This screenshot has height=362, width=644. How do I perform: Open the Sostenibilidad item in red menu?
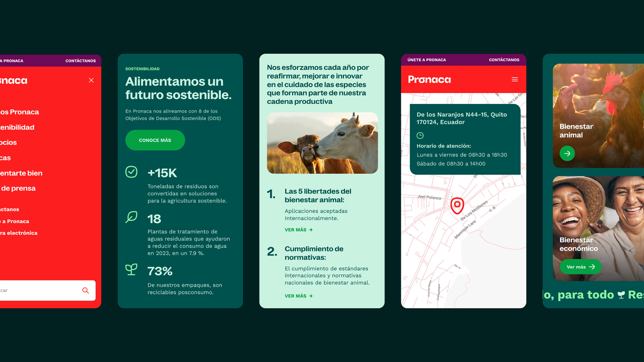[x=17, y=127]
